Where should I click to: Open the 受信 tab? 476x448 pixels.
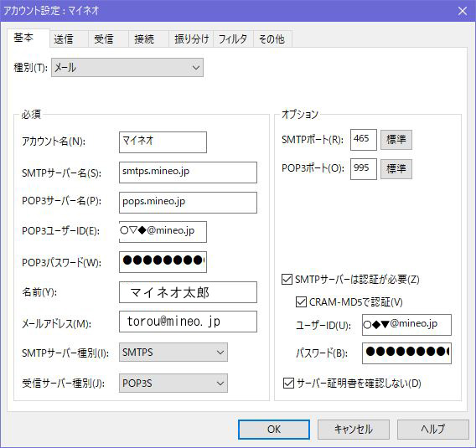coord(108,39)
